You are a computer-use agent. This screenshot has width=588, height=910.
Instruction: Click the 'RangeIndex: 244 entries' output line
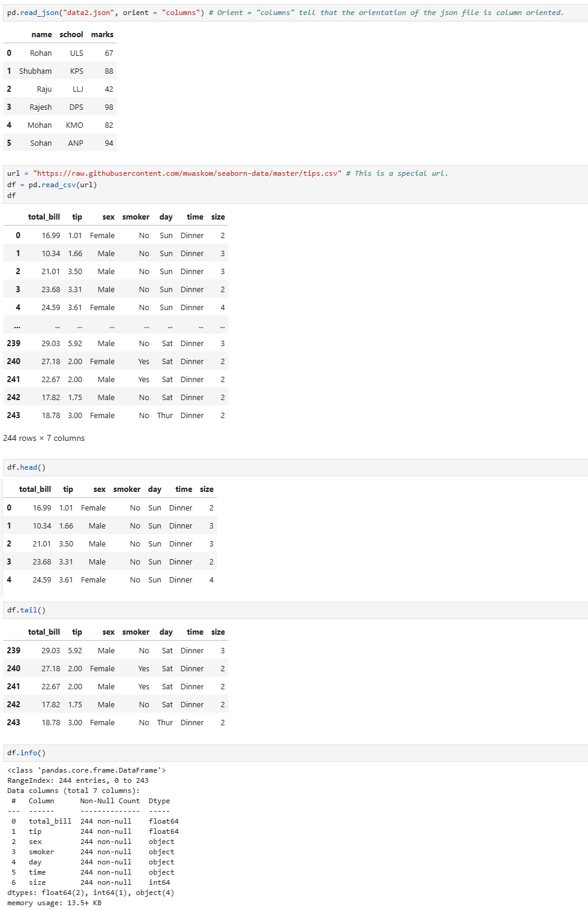tap(78, 780)
